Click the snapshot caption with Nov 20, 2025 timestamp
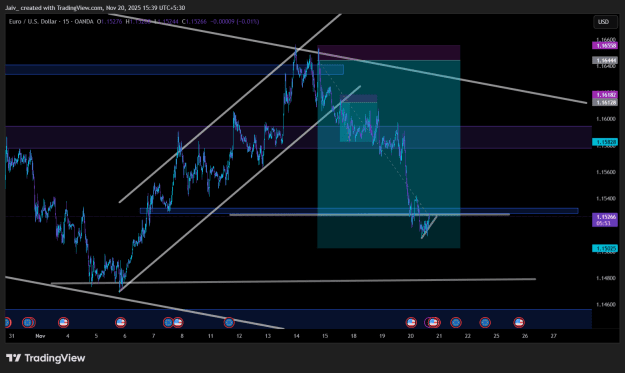Image resolution: width=625 pixels, height=373 pixels. (95, 8)
